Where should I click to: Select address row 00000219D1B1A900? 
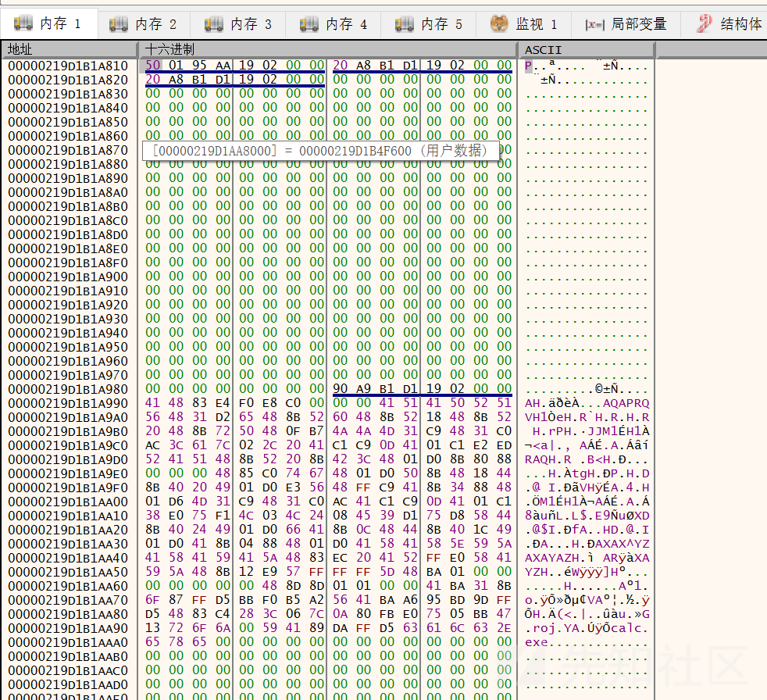click(x=68, y=277)
